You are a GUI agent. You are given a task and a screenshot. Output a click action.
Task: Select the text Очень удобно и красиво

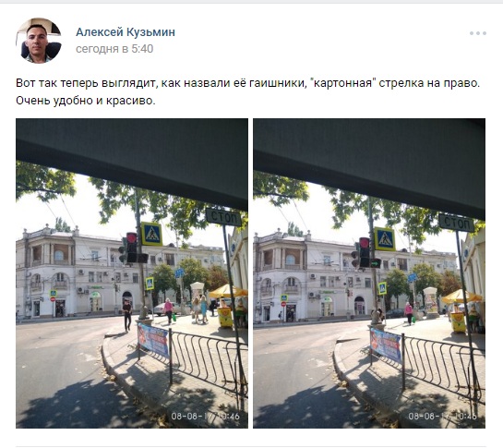tap(86, 101)
